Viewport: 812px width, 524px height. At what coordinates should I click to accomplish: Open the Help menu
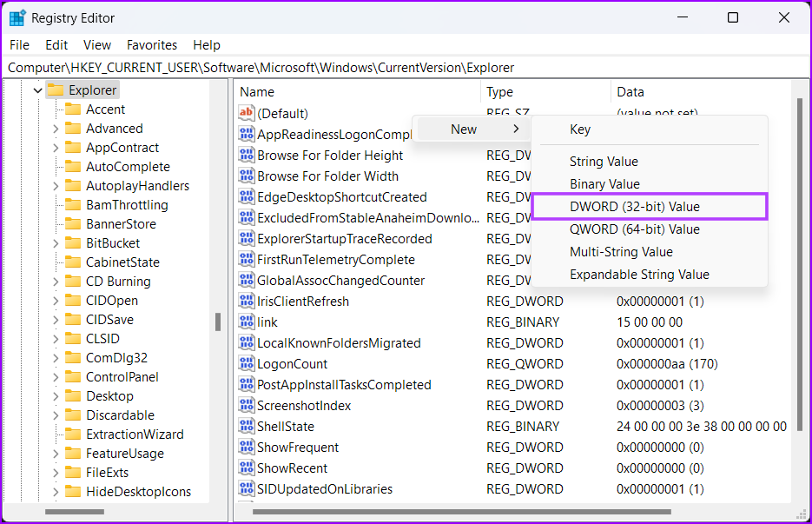pos(207,45)
